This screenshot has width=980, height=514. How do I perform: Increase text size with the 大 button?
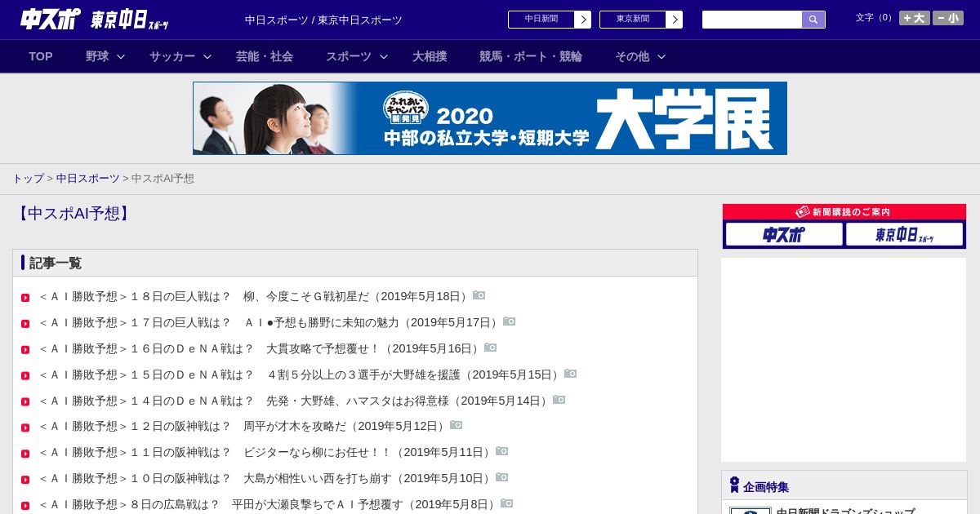tap(915, 18)
